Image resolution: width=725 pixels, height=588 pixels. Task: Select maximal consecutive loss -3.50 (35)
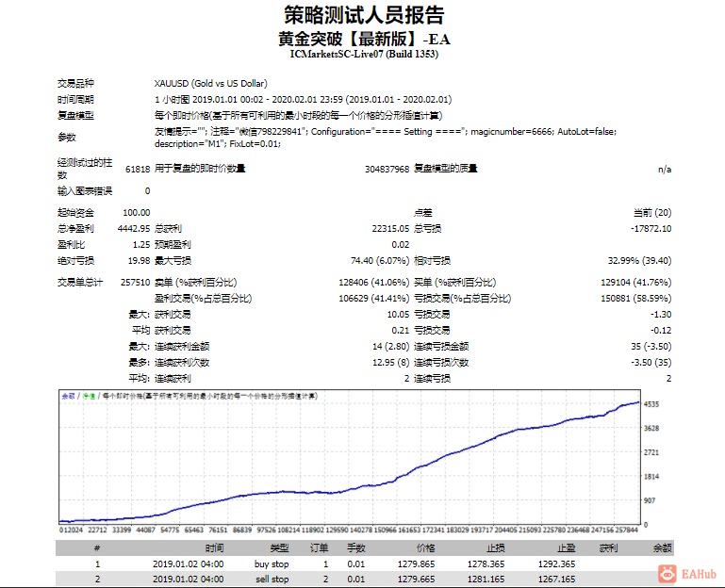651,363
